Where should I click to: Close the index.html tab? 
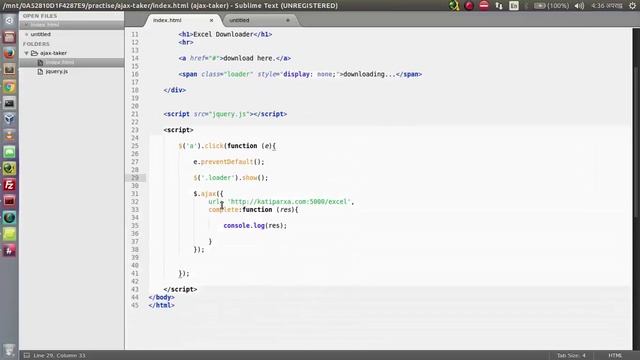pos(211,20)
